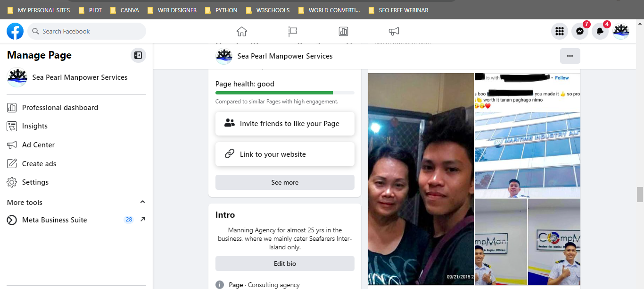Open the WORLD CONVERTI... bookmark folder
Screen dimensions: 644x289
(329, 10)
